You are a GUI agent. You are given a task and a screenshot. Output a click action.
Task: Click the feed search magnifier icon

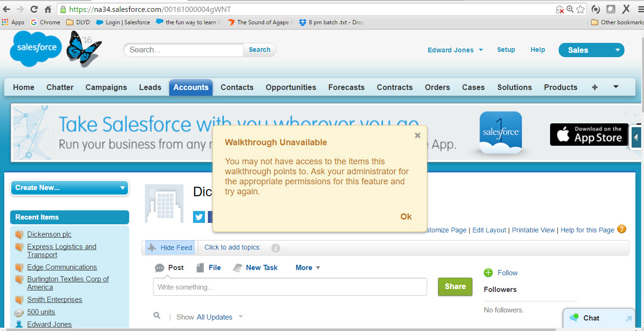click(157, 315)
